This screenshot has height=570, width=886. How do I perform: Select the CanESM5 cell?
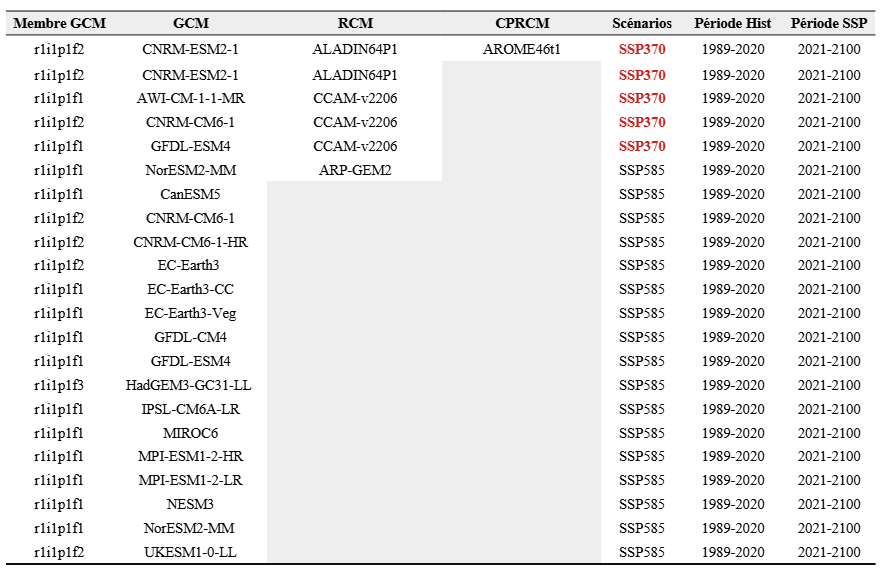pos(190,194)
